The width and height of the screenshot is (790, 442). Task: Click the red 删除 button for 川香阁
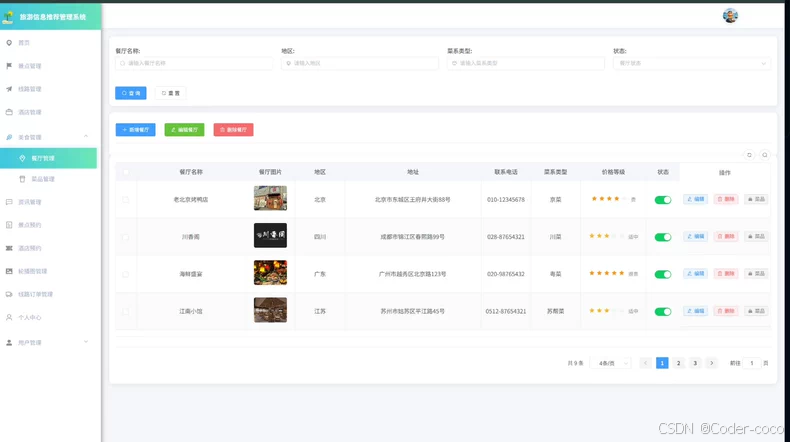(x=726, y=236)
